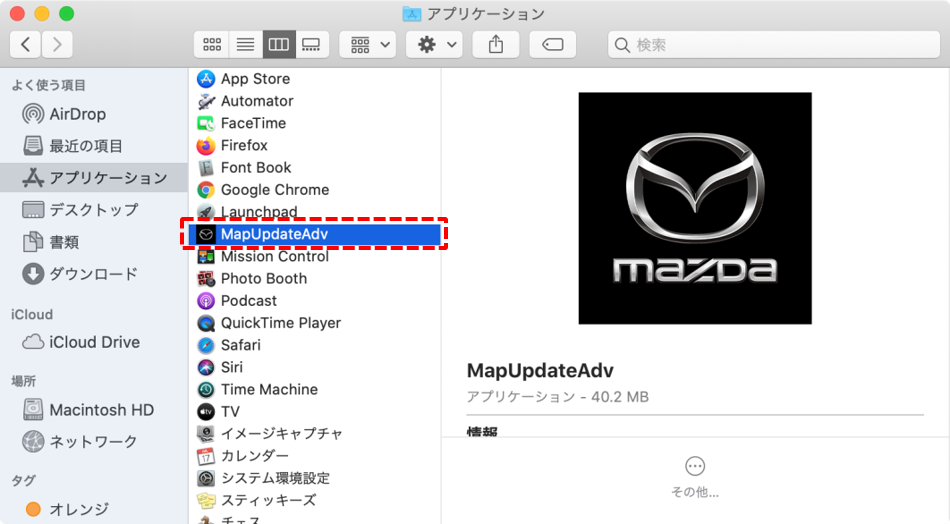The image size is (950, 524).
Task: Select MapUpdateAdv in the list
Action: click(315, 234)
